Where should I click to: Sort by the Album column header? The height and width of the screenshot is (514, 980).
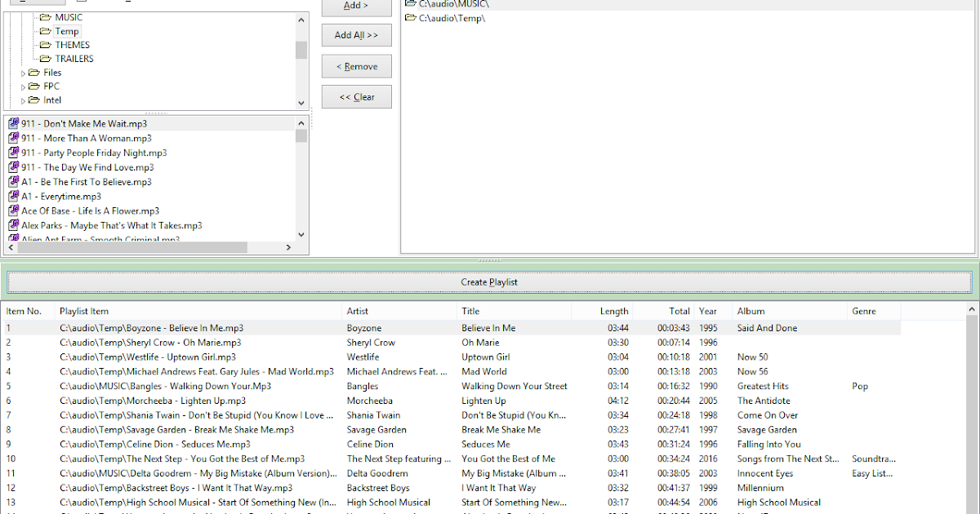[x=791, y=311]
